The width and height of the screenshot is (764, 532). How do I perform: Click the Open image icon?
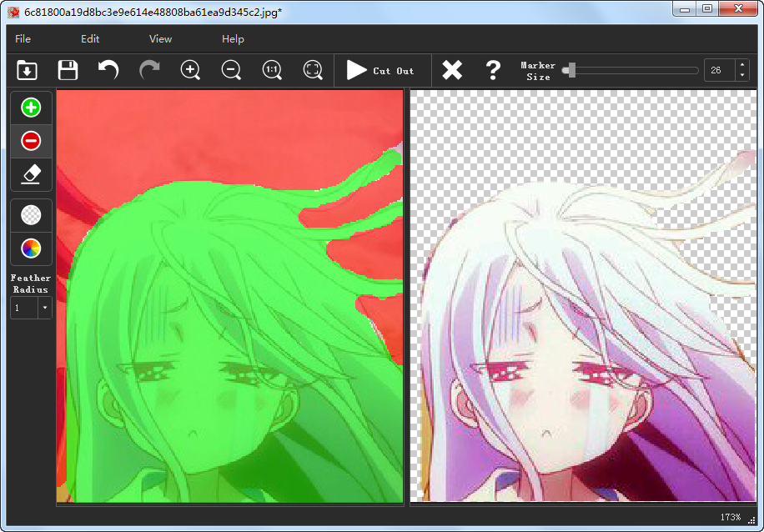tap(27, 70)
